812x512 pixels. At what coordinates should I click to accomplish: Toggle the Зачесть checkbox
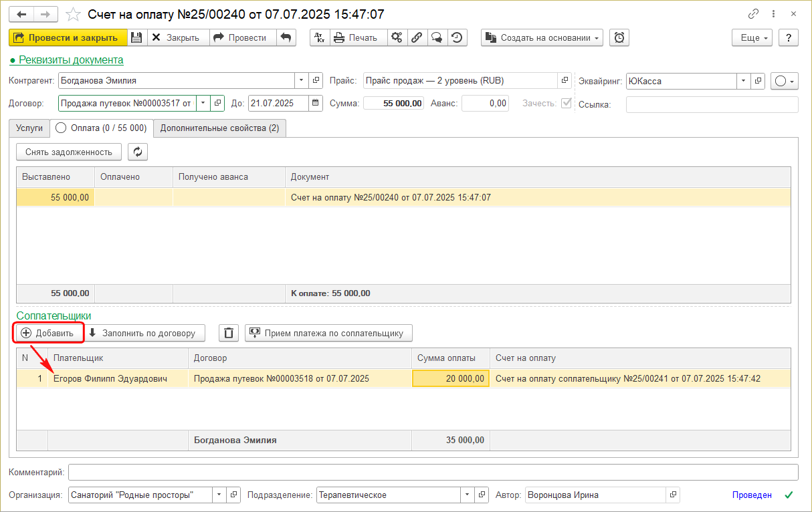(x=567, y=103)
